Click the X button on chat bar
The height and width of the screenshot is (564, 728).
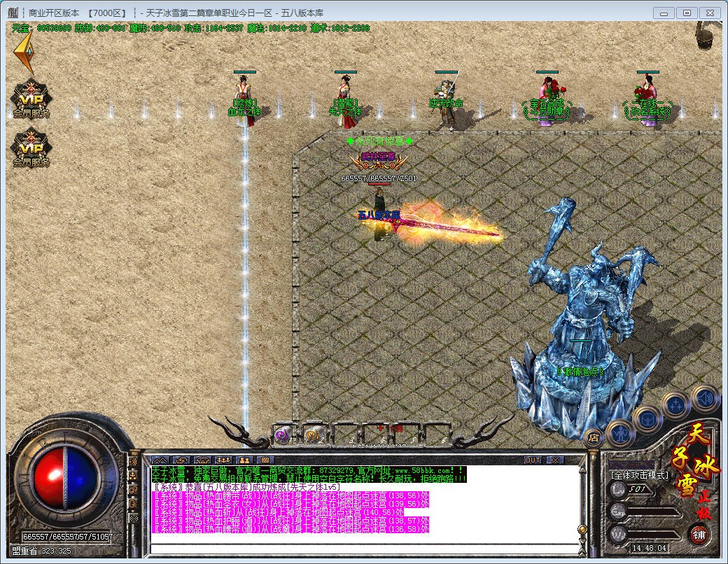click(x=555, y=460)
